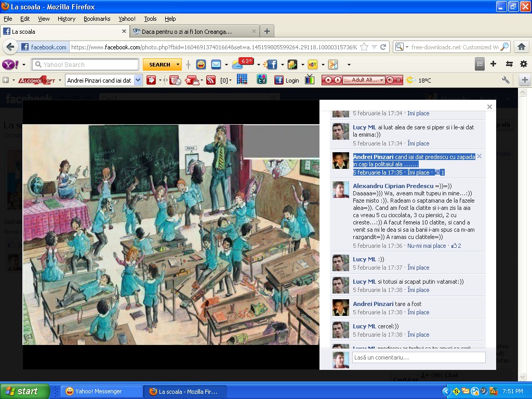Viewport: 532px width, 399px height.
Task: Click the swap arrows toolbar icon
Action: tap(509, 64)
